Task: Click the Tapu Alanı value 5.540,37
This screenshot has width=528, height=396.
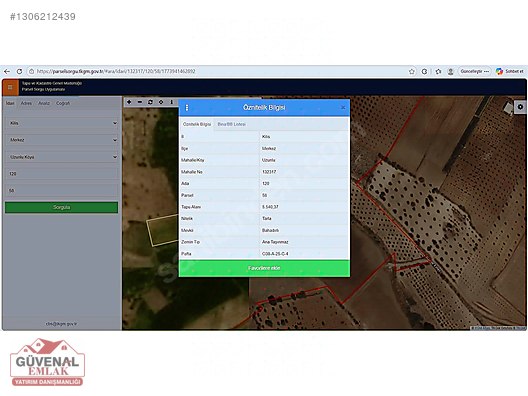Action: tap(270, 207)
